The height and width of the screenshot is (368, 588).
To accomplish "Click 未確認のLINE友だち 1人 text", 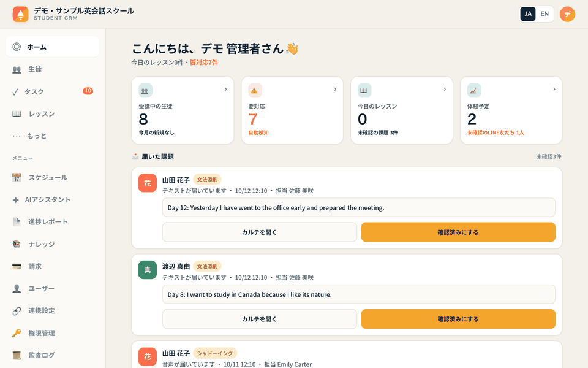I will [x=496, y=132].
